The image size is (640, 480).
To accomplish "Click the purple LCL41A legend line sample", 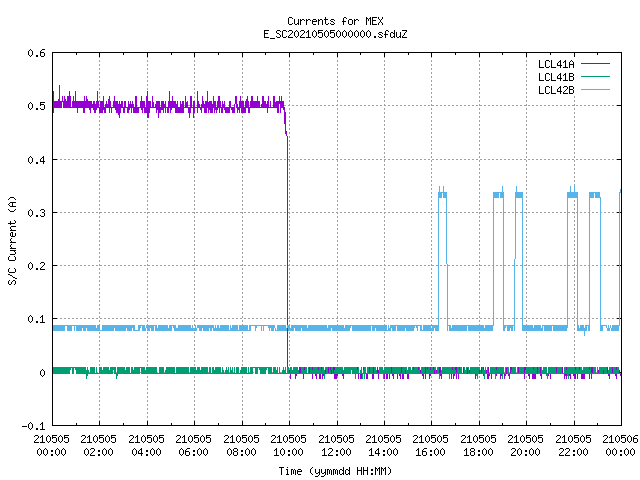I will click(x=596, y=64).
